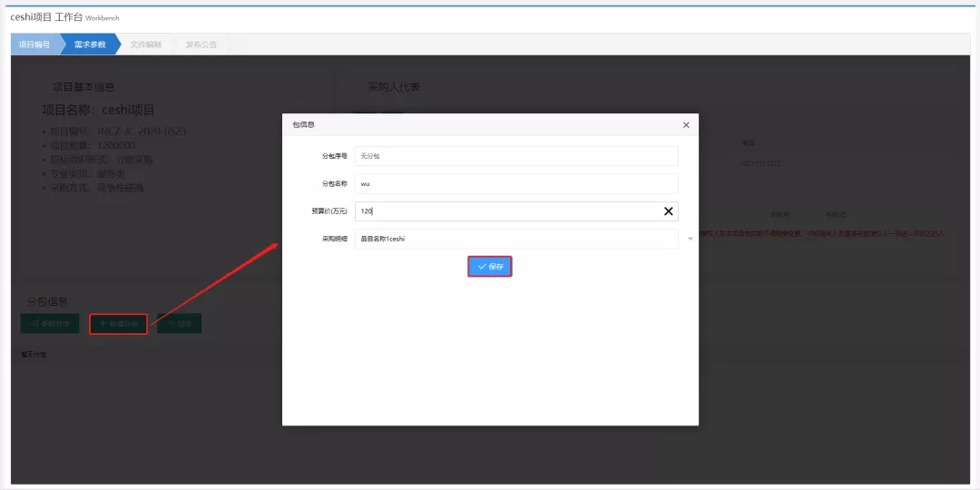The width and height of the screenshot is (980, 490).
Task: Click the 分包序号 field label
Action: click(334, 156)
